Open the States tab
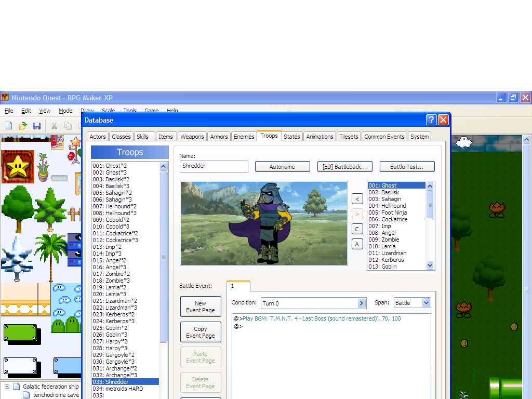Screen dimensions: 532x399 (x=292, y=137)
